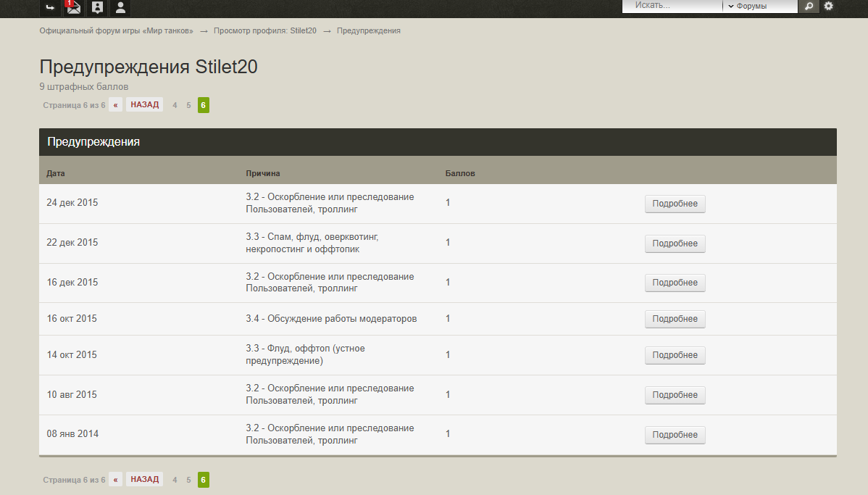
Task: Expand the Форумы search scope dropdown
Action: [x=759, y=6]
